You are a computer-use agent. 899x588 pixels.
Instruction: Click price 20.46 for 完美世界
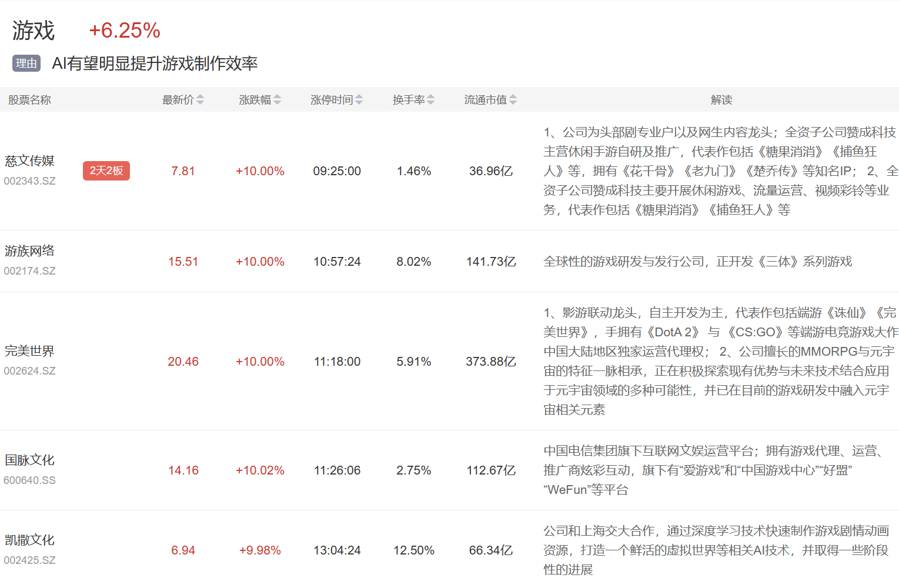tap(183, 362)
